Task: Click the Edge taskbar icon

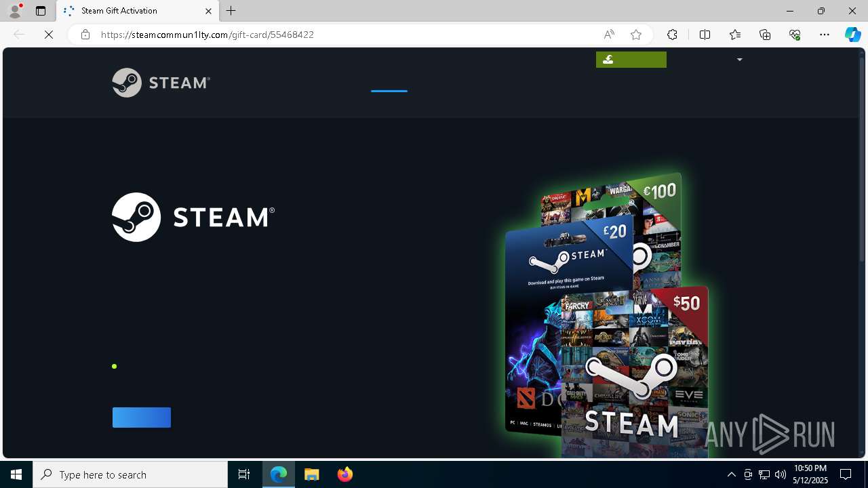Action: click(x=279, y=474)
